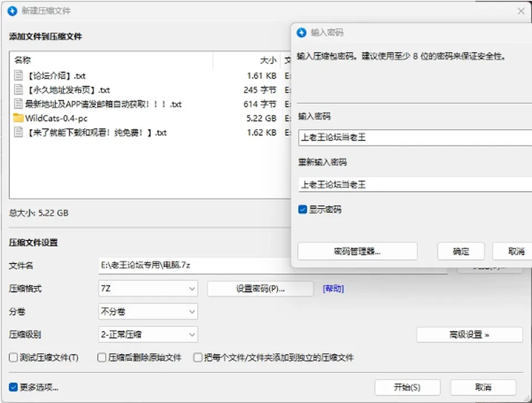Image resolution: width=532 pixels, height=403 pixels.
Task: Select the 【永久地址发布页】.txt file icon
Action: (19, 90)
